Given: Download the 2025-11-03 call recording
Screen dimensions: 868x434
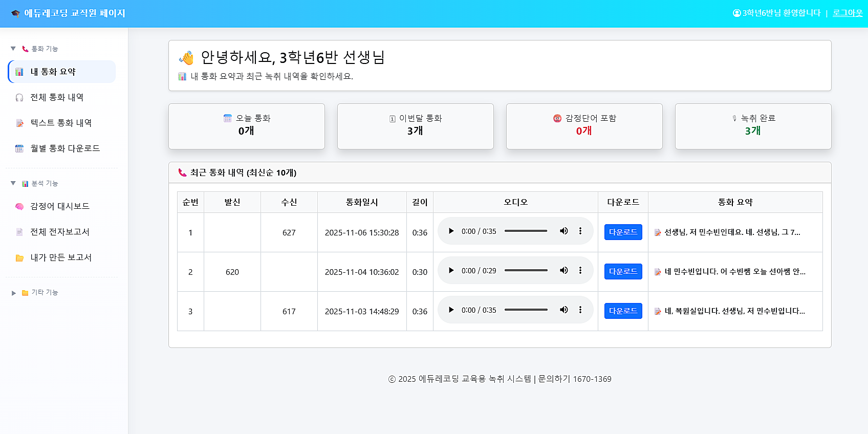Looking at the screenshot, I should 623,311.
